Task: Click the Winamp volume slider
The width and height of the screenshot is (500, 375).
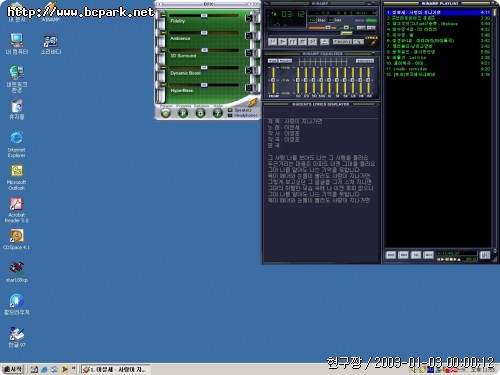Action: [x=322, y=28]
